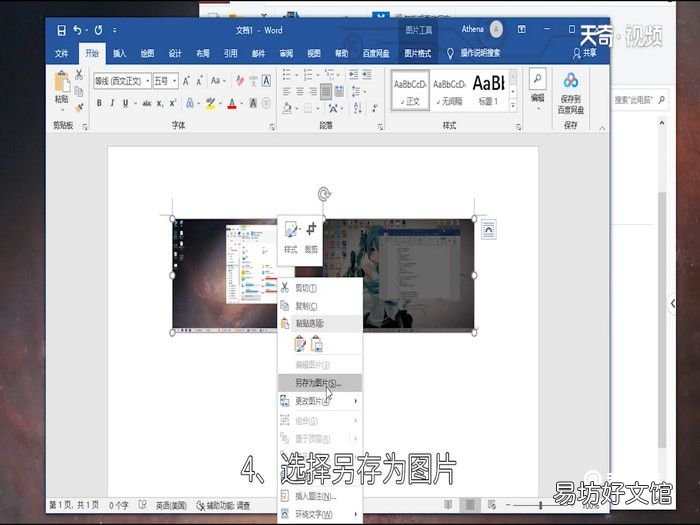The image size is (700, 525).
Task: Apply the No Spacing (无间隔) style
Action: pyautogui.click(x=449, y=91)
